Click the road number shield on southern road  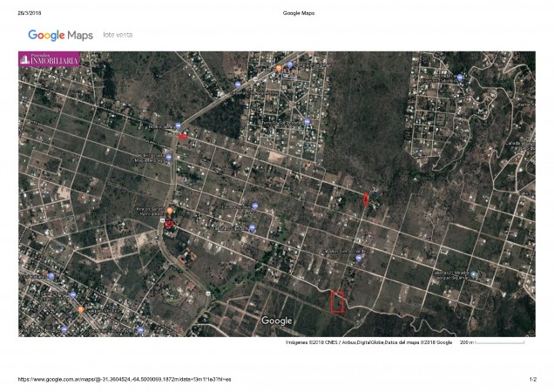coord(207,294)
